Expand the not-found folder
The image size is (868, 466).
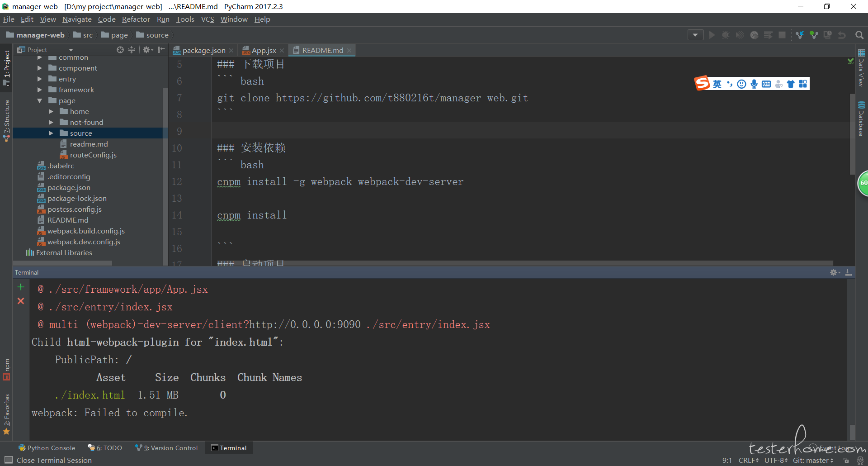pos(51,122)
